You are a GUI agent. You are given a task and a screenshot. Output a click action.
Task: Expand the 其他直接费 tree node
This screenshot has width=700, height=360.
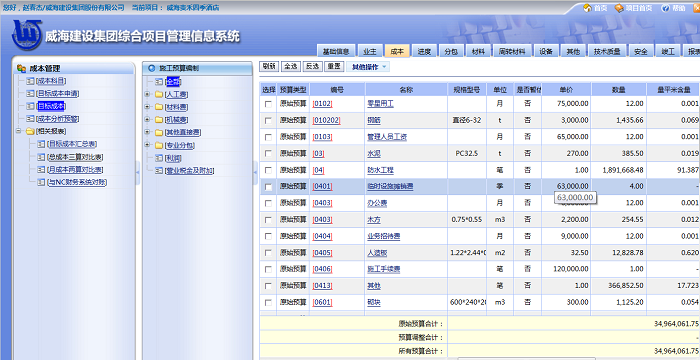(x=147, y=132)
